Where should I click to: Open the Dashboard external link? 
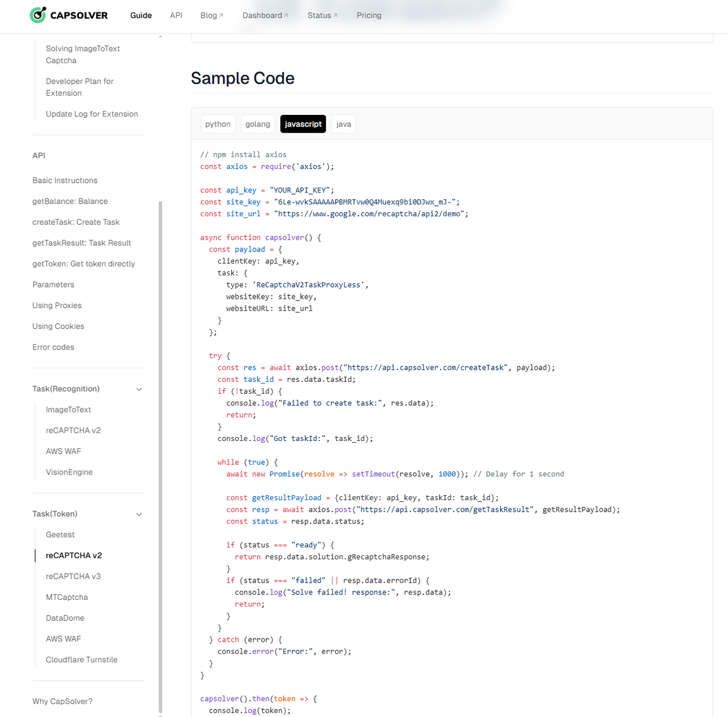(x=265, y=15)
